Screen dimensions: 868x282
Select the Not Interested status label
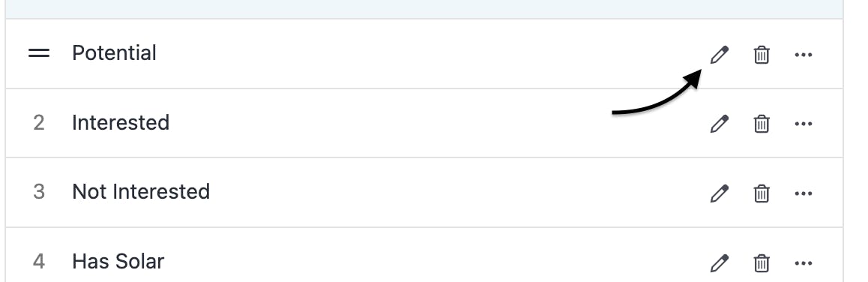point(141,192)
